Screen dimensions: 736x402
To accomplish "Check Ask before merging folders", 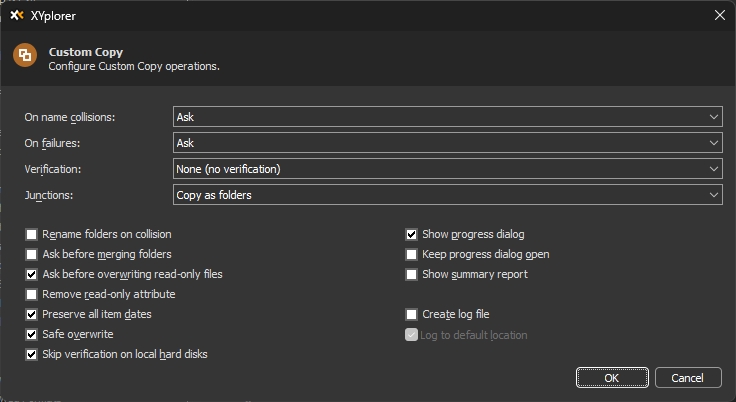I will 32,254.
